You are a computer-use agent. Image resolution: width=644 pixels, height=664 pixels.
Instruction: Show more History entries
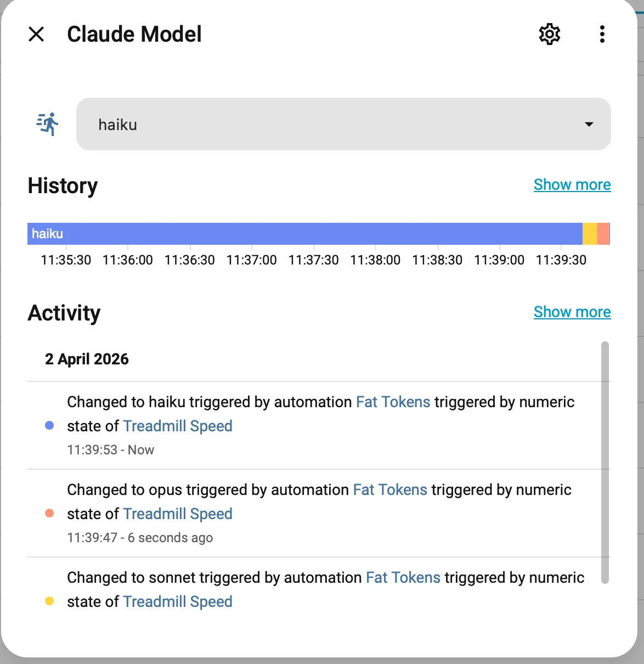(572, 184)
